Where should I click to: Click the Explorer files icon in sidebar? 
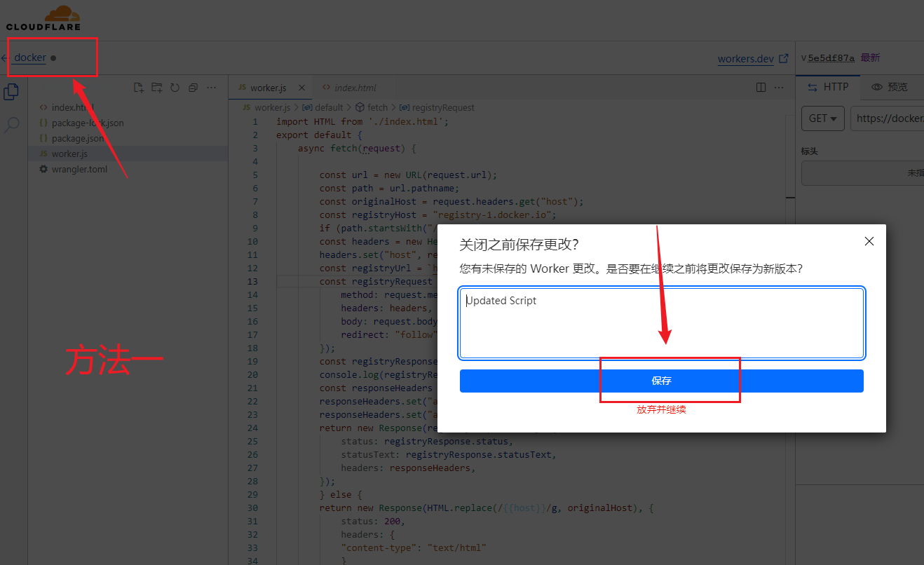[11, 92]
